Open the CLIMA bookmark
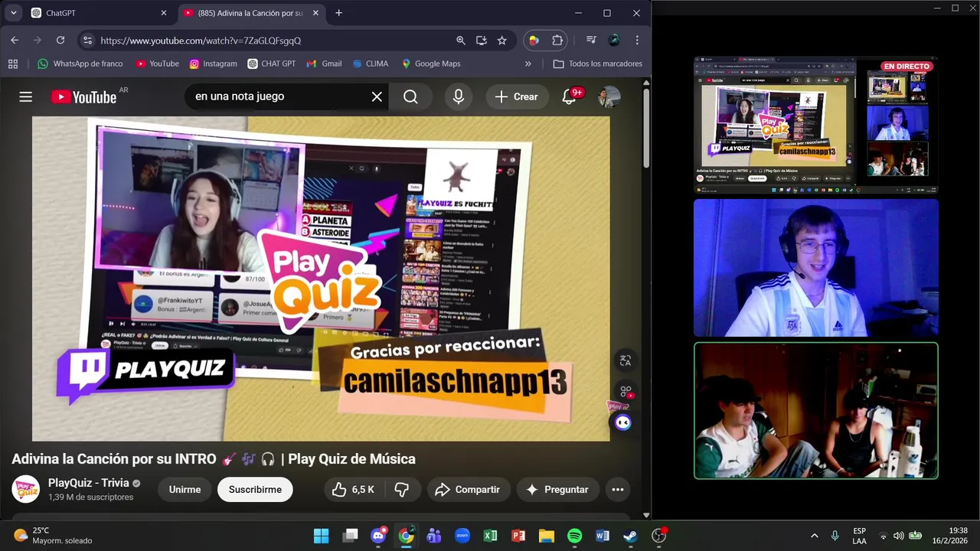Image resolution: width=980 pixels, height=551 pixels. click(x=371, y=64)
